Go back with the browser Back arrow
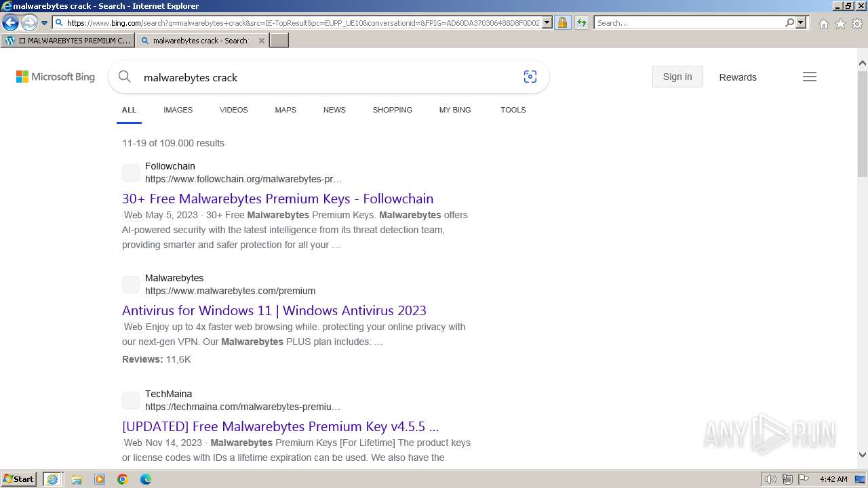The image size is (868, 488). [x=10, y=23]
